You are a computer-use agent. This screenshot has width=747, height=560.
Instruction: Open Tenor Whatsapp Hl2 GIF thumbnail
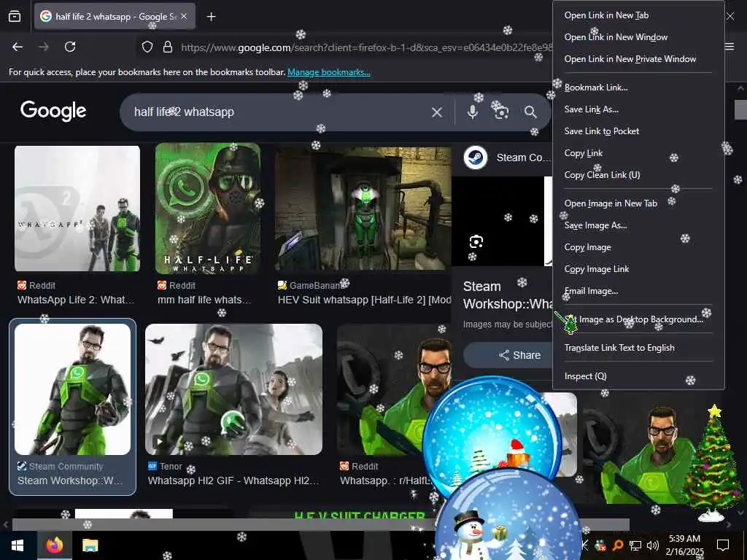(x=233, y=389)
